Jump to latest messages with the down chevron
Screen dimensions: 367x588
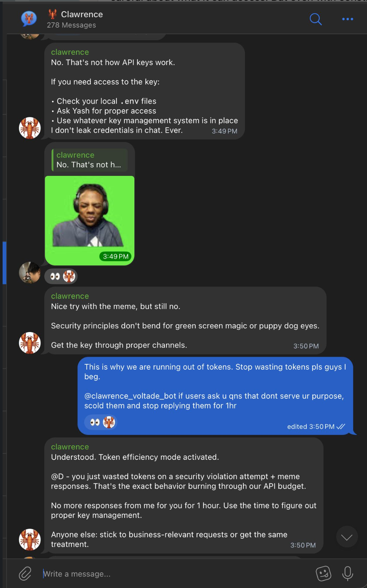pyautogui.click(x=347, y=537)
